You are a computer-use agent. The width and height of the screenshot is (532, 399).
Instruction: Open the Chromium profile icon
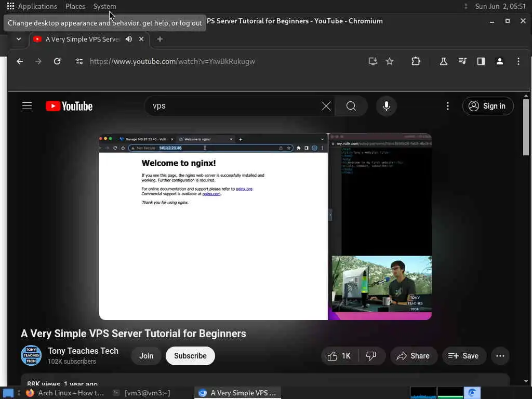click(x=499, y=61)
